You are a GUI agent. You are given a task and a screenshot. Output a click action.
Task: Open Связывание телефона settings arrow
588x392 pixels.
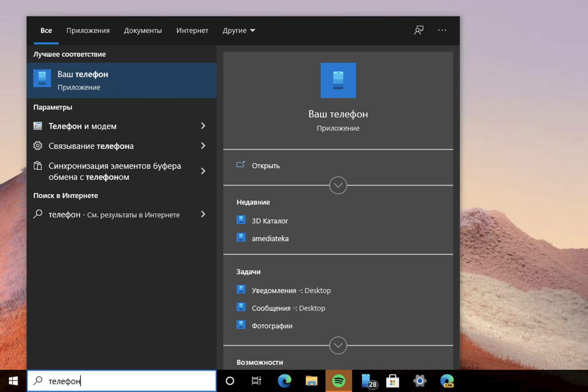click(203, 145)
